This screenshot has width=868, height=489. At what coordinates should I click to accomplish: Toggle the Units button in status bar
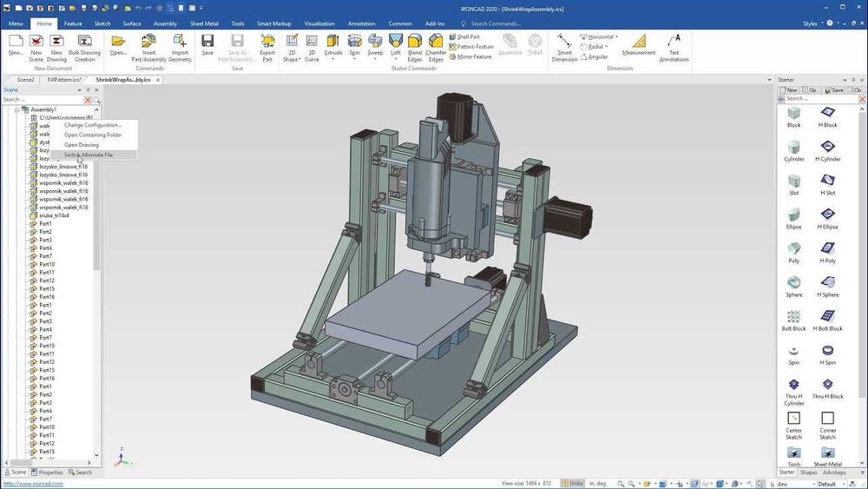[575, 483]
